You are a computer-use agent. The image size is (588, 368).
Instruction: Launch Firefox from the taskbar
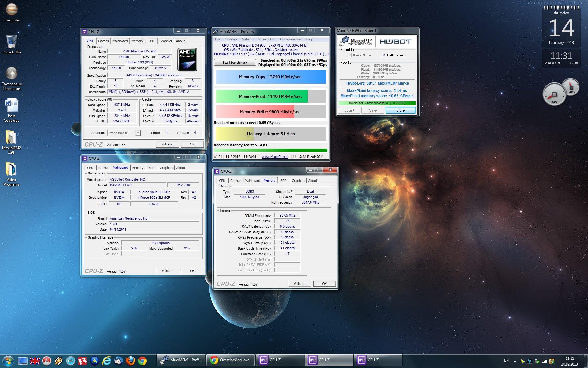click(130, 361)
